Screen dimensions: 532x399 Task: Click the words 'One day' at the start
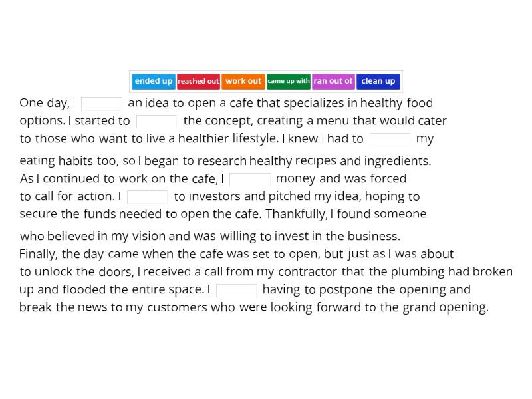click(x=43, y=103)
